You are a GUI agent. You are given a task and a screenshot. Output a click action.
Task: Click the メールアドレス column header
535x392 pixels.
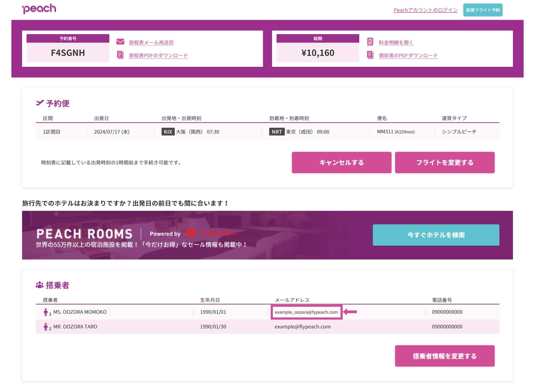pos(292,300)
